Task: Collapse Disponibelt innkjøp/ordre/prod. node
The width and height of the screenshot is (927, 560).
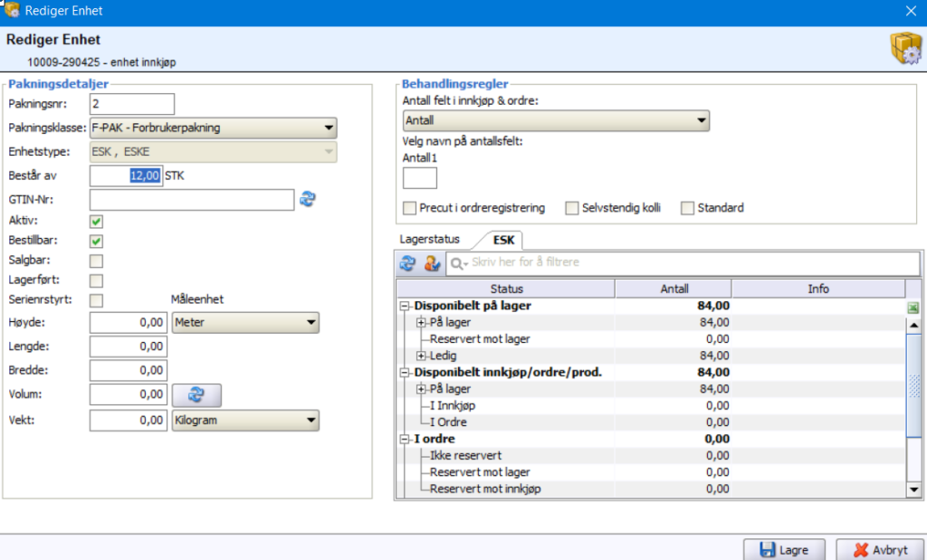Action: point(405,373)
